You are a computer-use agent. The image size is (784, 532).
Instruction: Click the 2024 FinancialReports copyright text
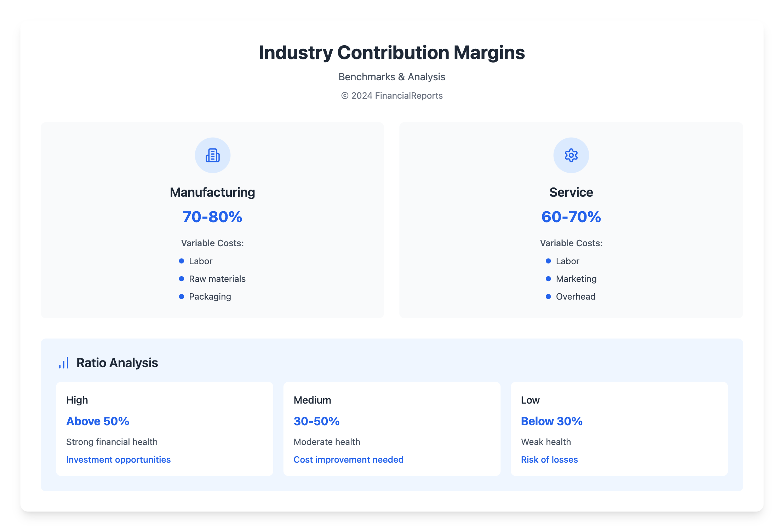point(392,96)
